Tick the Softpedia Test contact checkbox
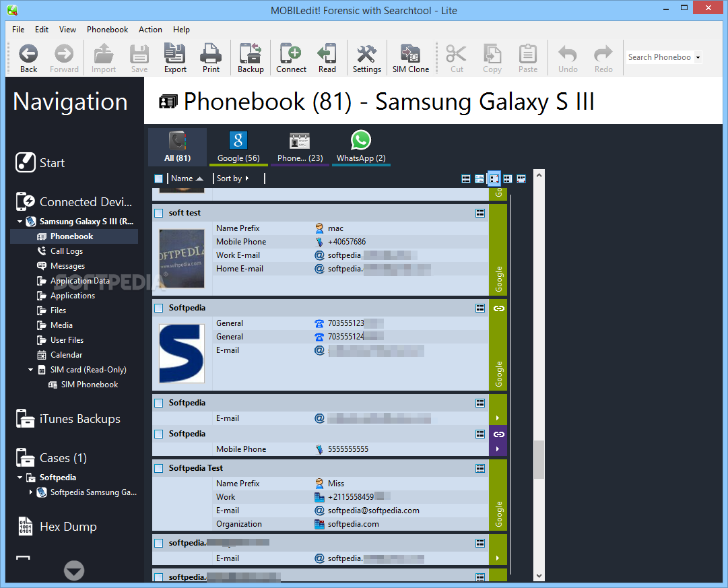Image resolution: width=728 pixels, height=588 pixels. (159, 468)
